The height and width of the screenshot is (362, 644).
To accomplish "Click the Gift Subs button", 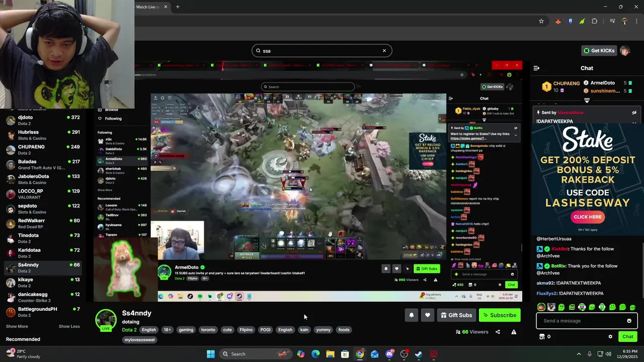I will coord(456,315).
